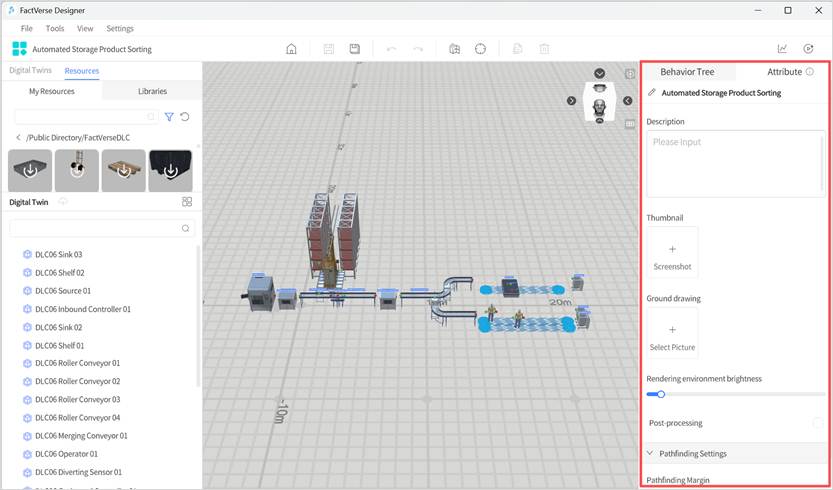Open the Tools menu
This screenshot has width=833, height=490.
pos(55,28)
